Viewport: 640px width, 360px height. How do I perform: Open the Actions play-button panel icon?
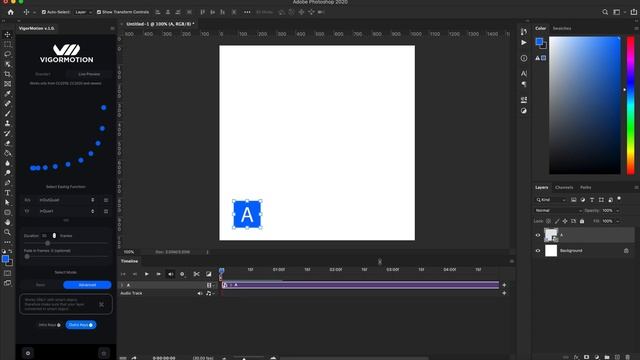click(524, 42)
